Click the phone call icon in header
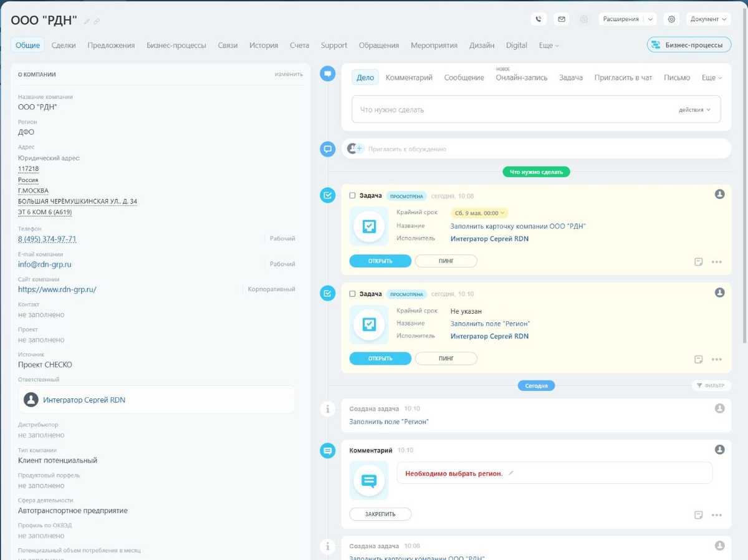The width and height of the screenshot is (748, 560). coord(539,19)
